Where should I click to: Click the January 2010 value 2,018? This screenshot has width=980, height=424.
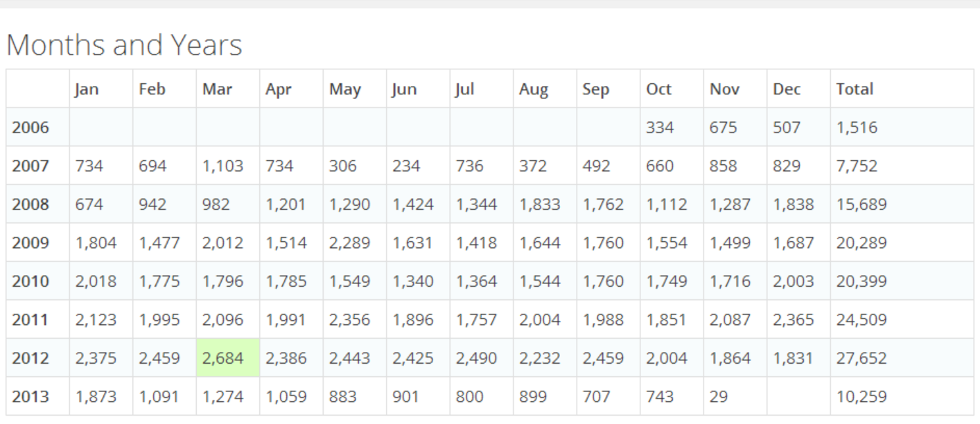pos(96,281)
